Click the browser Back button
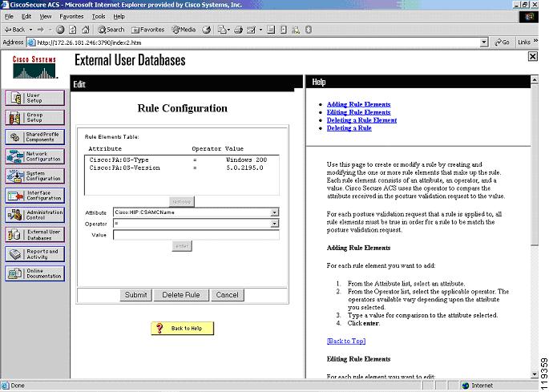This screenshot has width=549, height=392. tap(14, 30)
